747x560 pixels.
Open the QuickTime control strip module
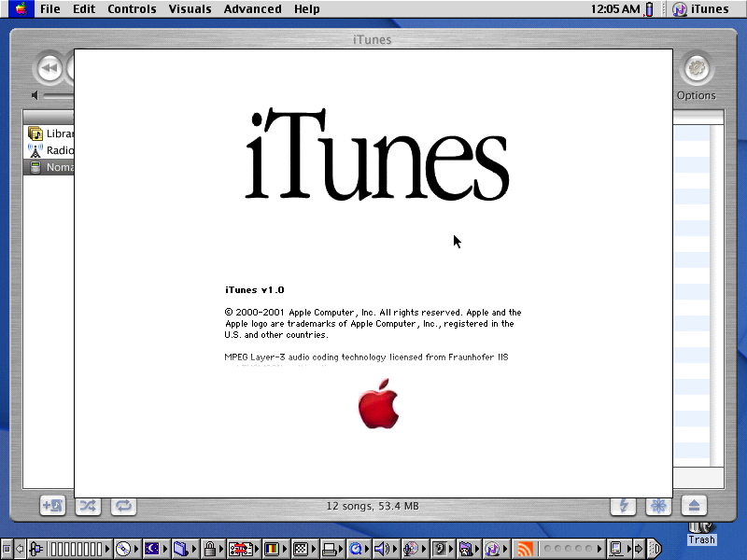coord(356,549)
